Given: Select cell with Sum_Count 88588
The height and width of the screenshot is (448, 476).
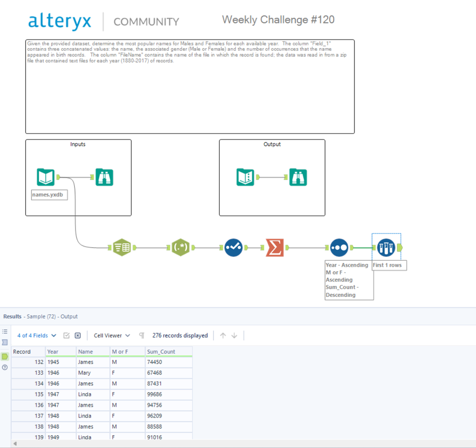Looking at the screenshot, I should (169, 427).
